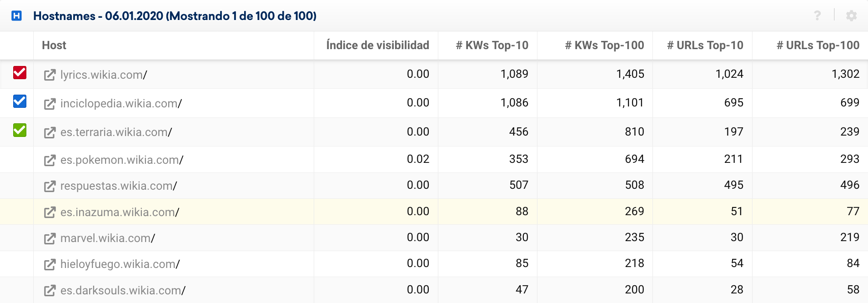Open external link icon for inciclopedia.wikia.com
868x303 pixels.
[50, 104]
